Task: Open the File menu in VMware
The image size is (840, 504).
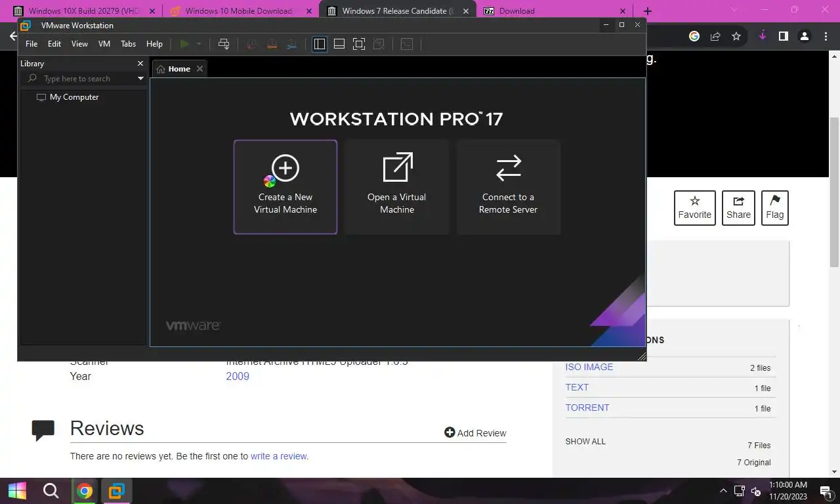Action: (31, 44)
